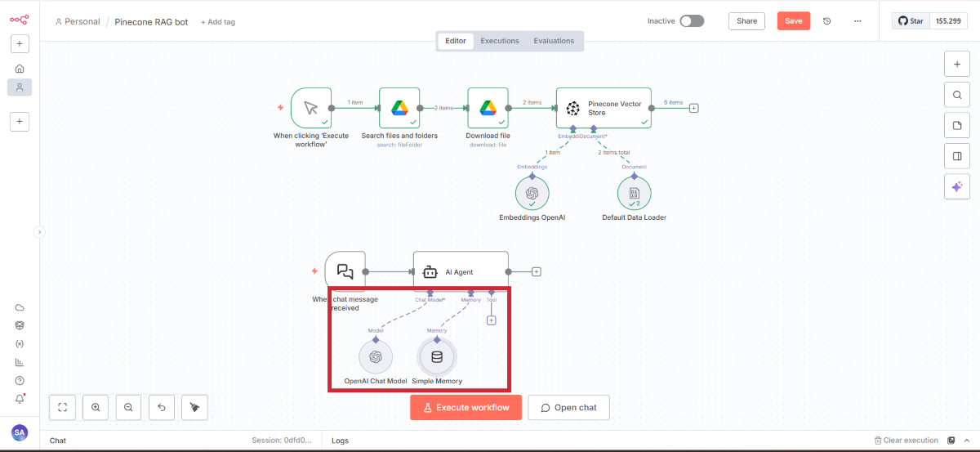Screen dimensions: 980x452
Task: Click the Execute workflow button
Action: 465,407
